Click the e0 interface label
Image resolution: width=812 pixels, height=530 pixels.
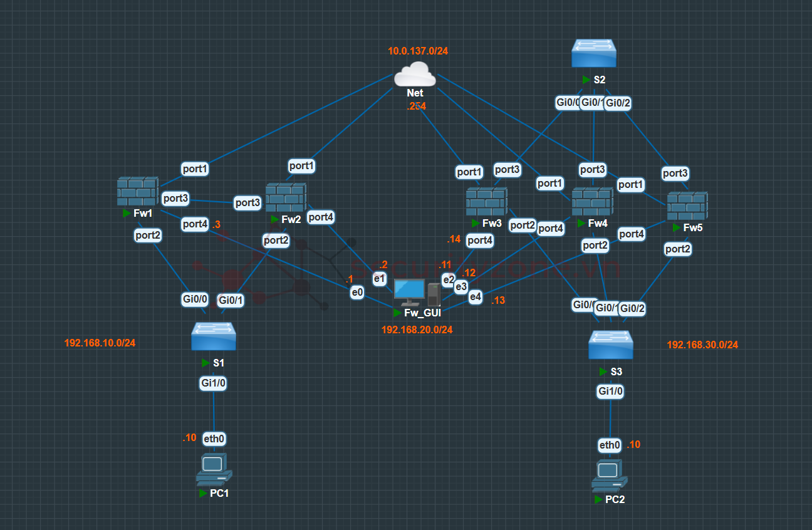(x=357, y=291)
